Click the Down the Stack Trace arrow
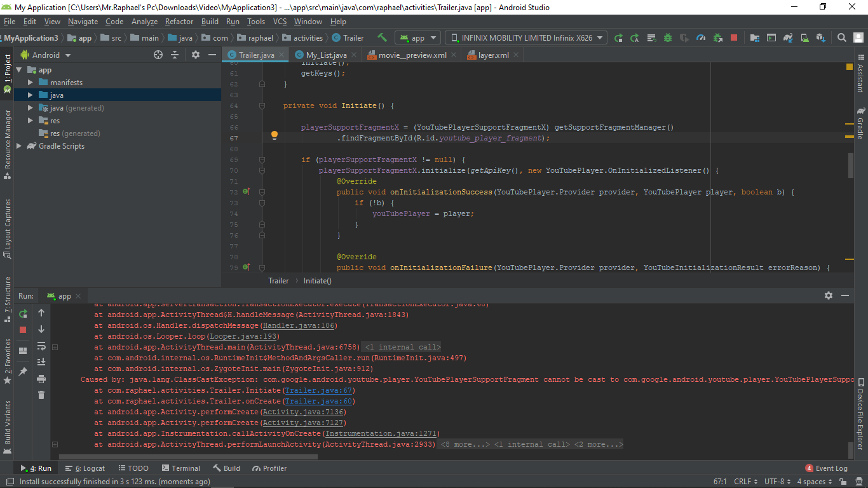 coord(41,329)
